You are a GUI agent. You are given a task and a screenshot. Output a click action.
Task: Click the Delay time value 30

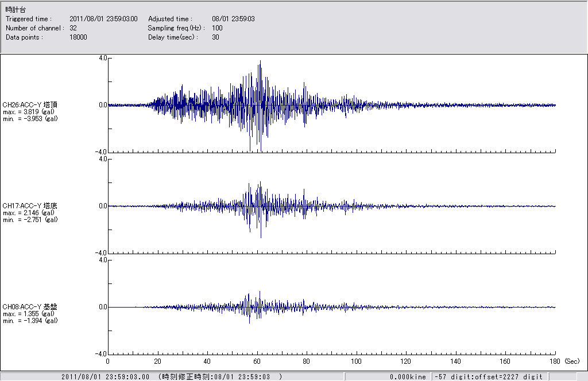pyautogui.click(x=215, y=37)
